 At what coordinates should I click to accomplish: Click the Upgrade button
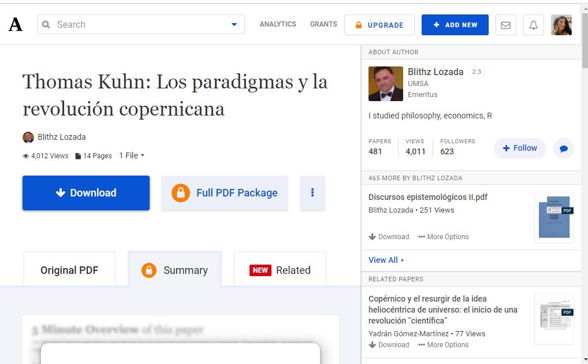[x=379, y=25]
